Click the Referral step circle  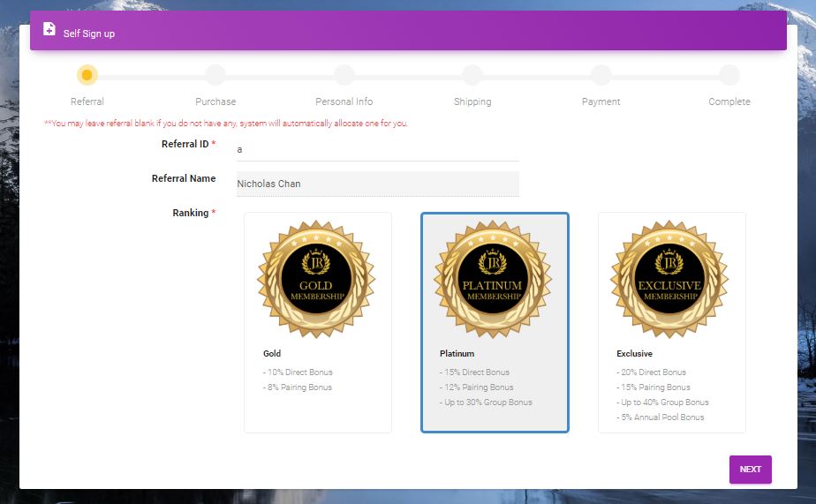87,75
